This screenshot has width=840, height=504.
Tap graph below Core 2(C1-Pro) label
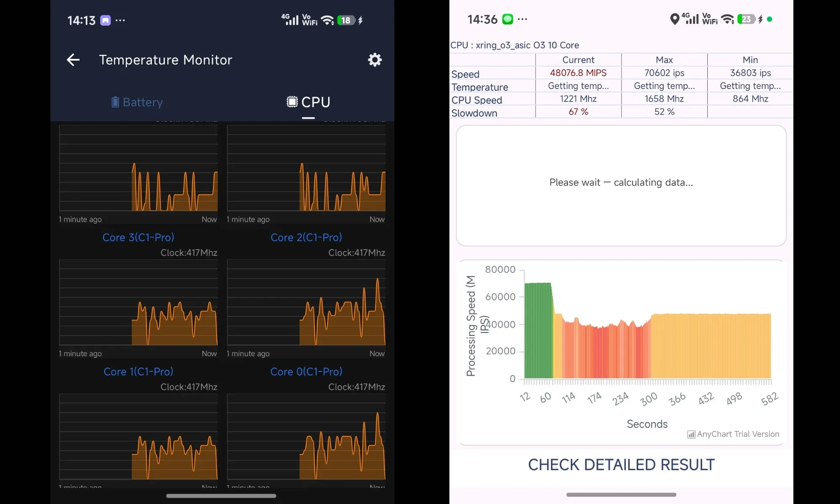pos(306,302)
